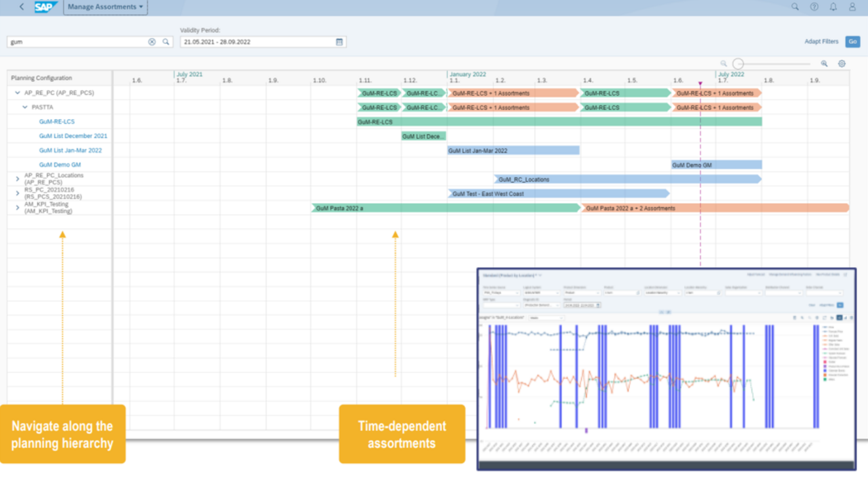Open the user profile icon

(x=852, y=7)
